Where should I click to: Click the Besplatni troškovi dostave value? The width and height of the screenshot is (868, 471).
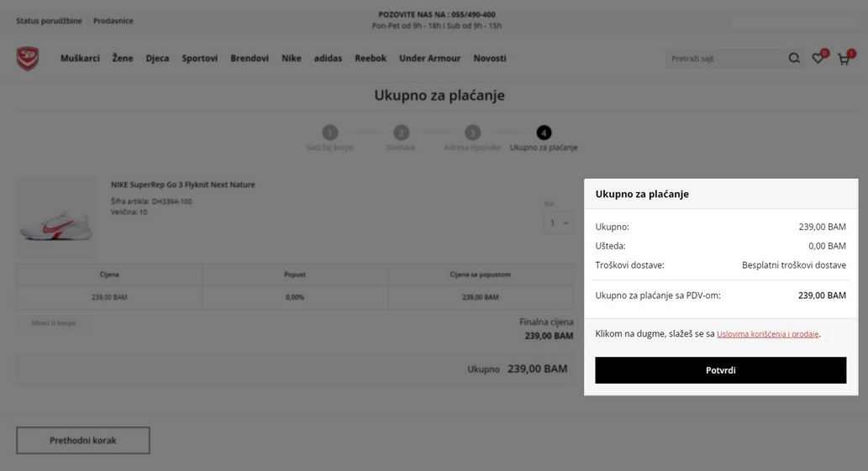click(x=794, y=265)
